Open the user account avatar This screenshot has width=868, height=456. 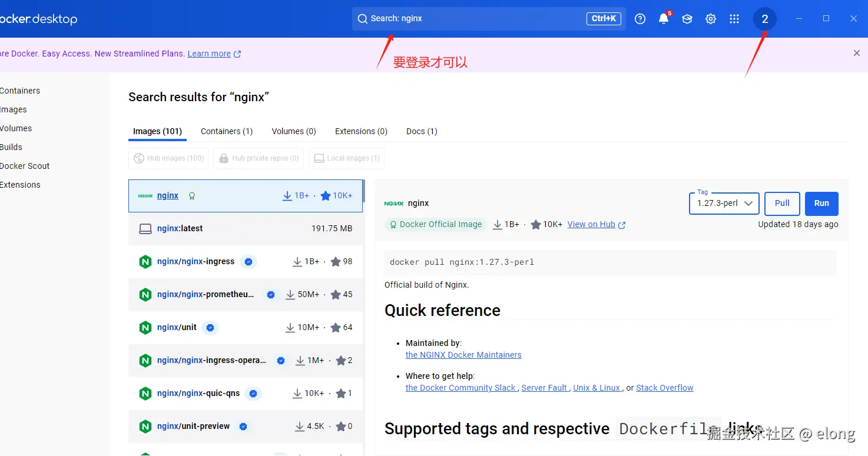click(x=765, y=19)
